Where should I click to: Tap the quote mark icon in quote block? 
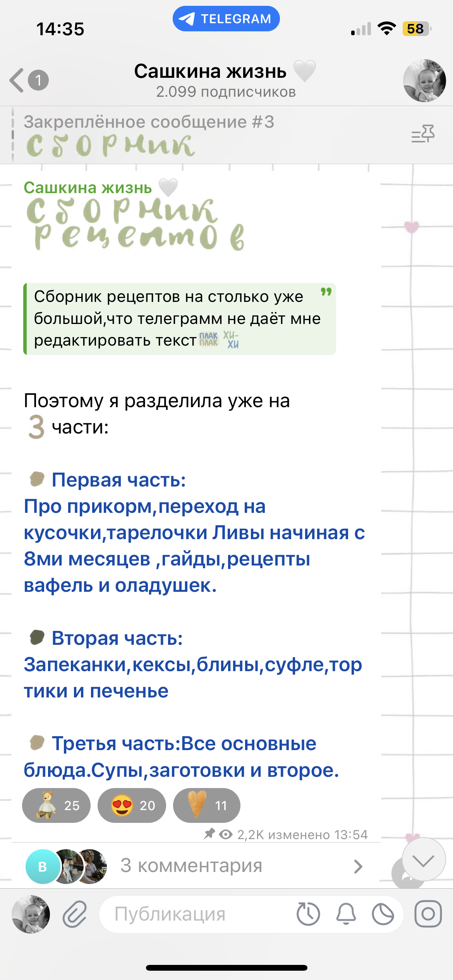[326, 292]
